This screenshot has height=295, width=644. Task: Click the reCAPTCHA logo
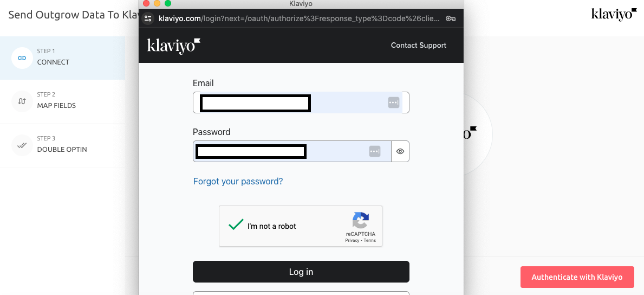(x=360, y=220)
